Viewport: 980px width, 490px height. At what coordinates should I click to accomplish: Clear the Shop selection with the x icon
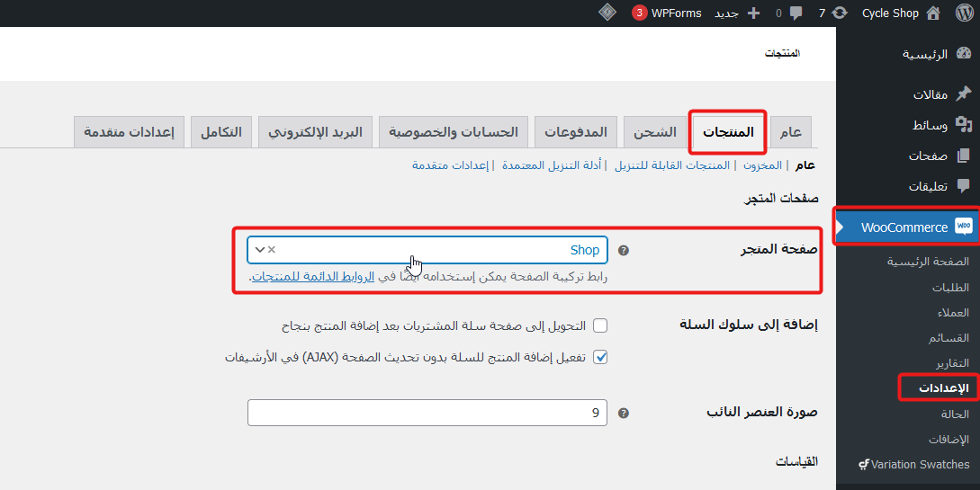tap(271, 250)
